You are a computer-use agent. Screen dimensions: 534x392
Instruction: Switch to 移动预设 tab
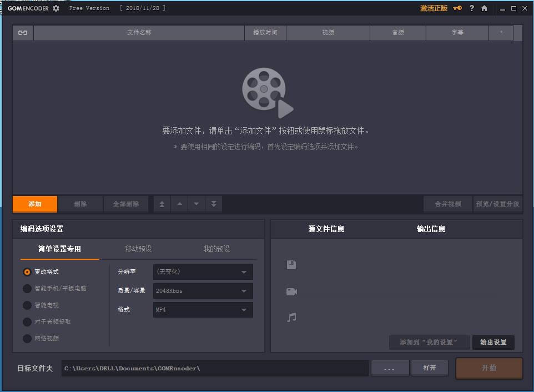coord(138,249)
